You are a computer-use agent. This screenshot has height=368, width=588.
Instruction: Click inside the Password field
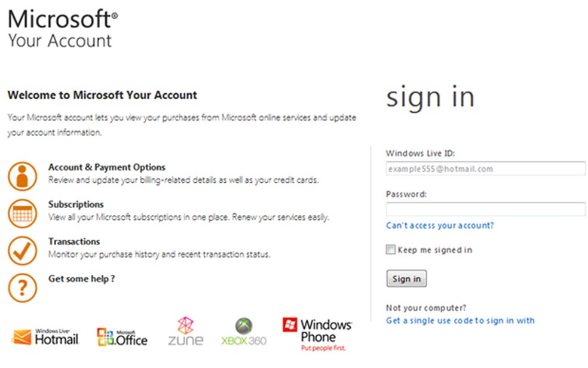(x=485, y=209)
